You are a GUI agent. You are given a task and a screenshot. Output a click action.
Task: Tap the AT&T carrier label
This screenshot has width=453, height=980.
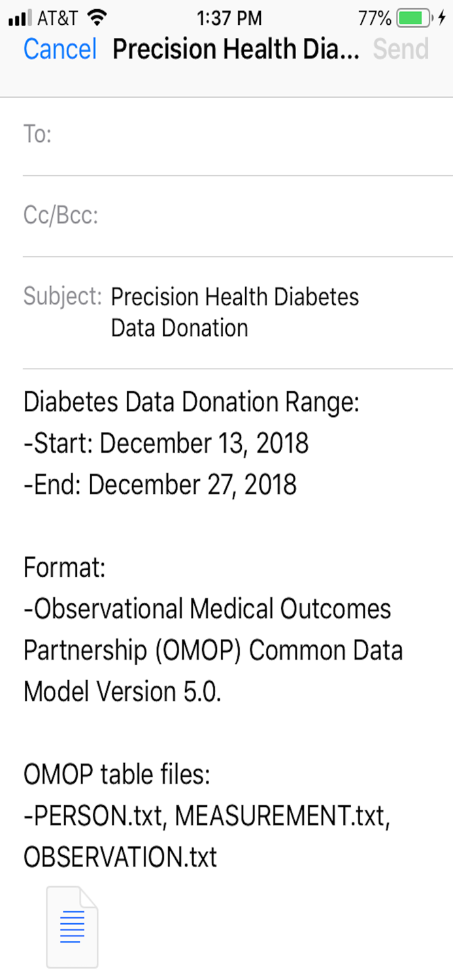click(56, 16)
